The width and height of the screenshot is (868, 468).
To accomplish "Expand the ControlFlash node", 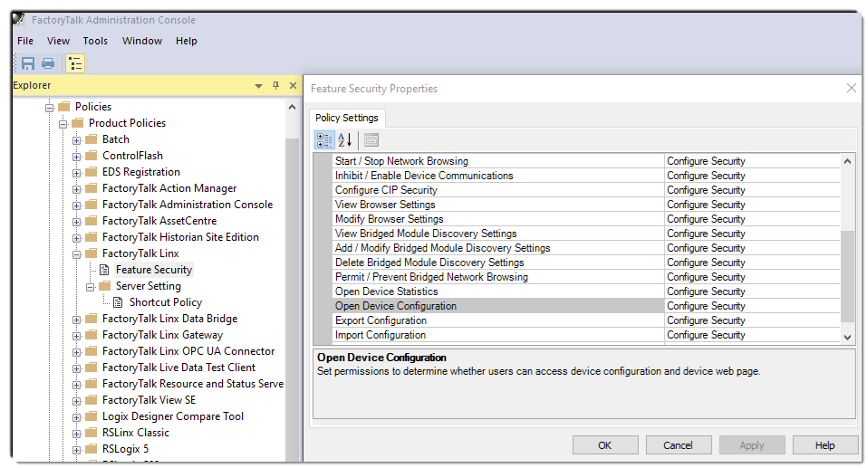I will coord(77,157).
